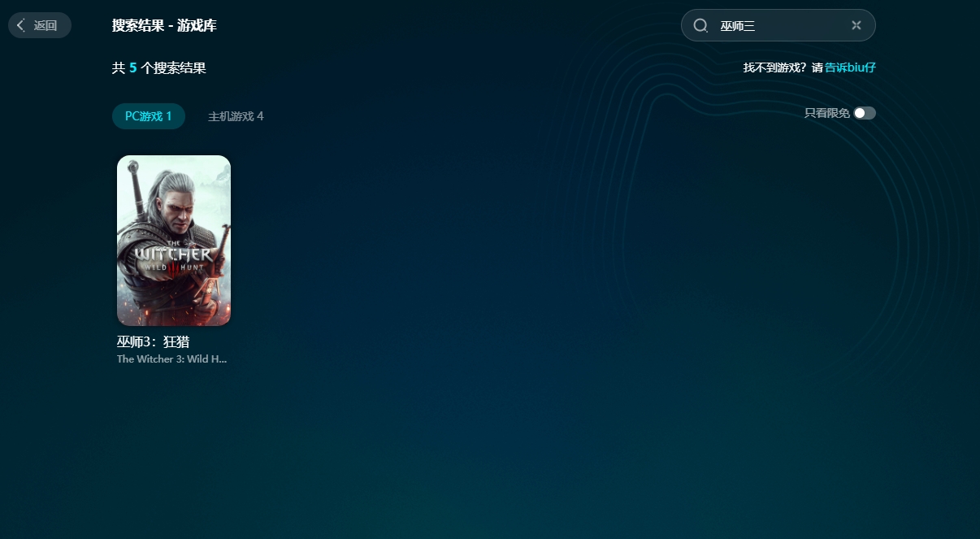Viewport: 980px width, 539px height.
Task: Click the The Witcher 3: Wild H... subtitle
Action: click(171, 359)
